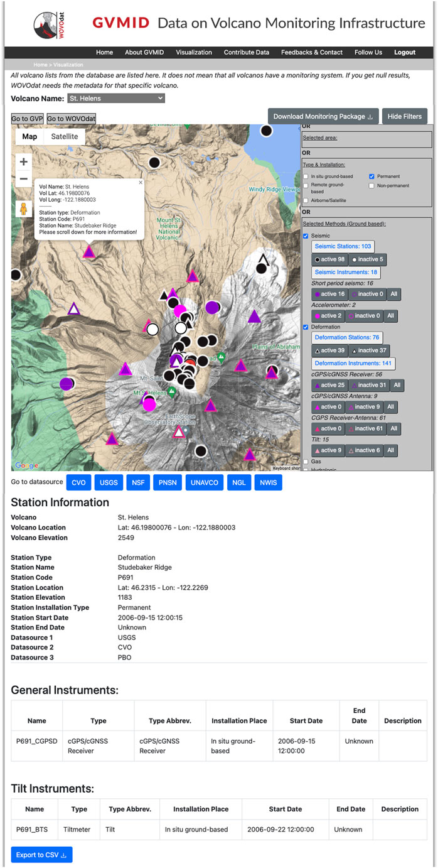Select the Map view tab

tap(29, 137)
